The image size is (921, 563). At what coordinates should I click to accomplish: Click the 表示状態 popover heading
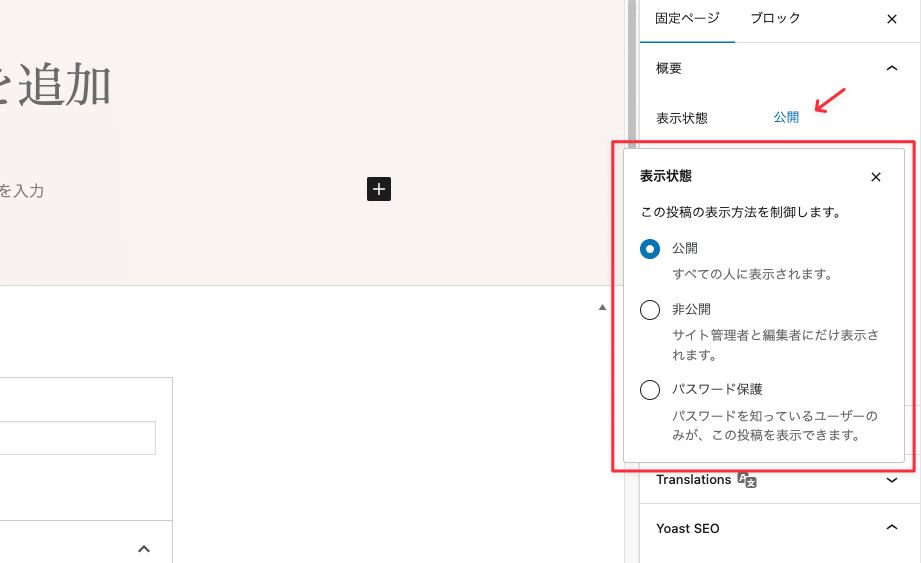(x=665, y=176)
